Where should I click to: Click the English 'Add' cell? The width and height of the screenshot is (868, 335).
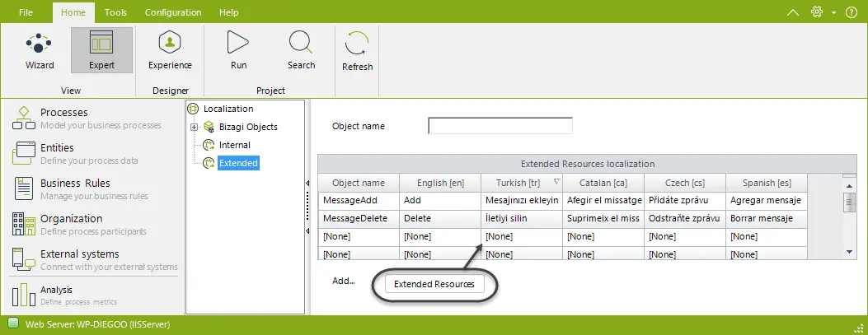tap(440, 201)
